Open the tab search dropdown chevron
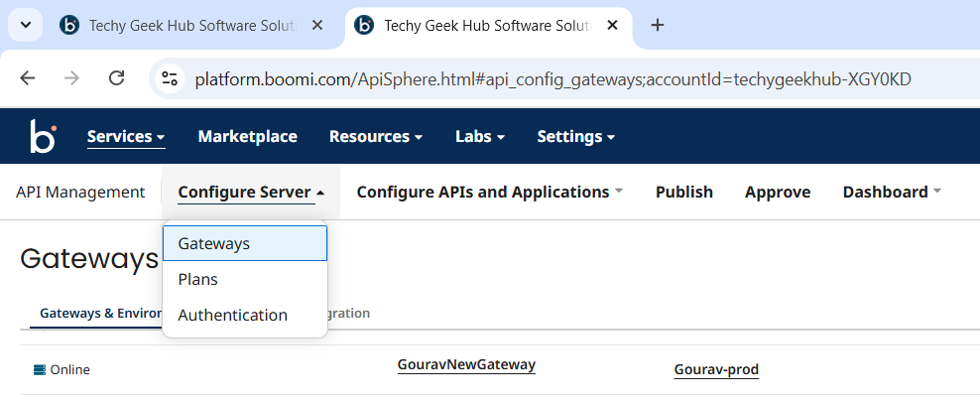 [25, 26]
